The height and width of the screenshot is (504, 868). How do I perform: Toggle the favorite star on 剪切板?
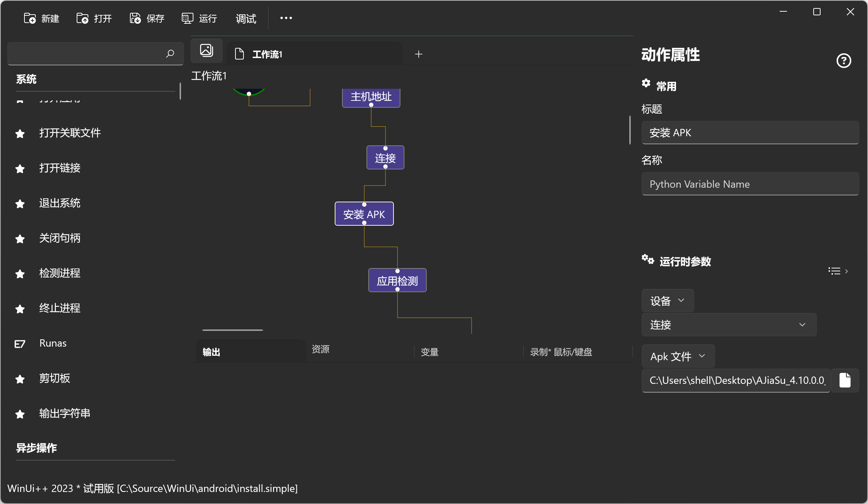point(20,379)
